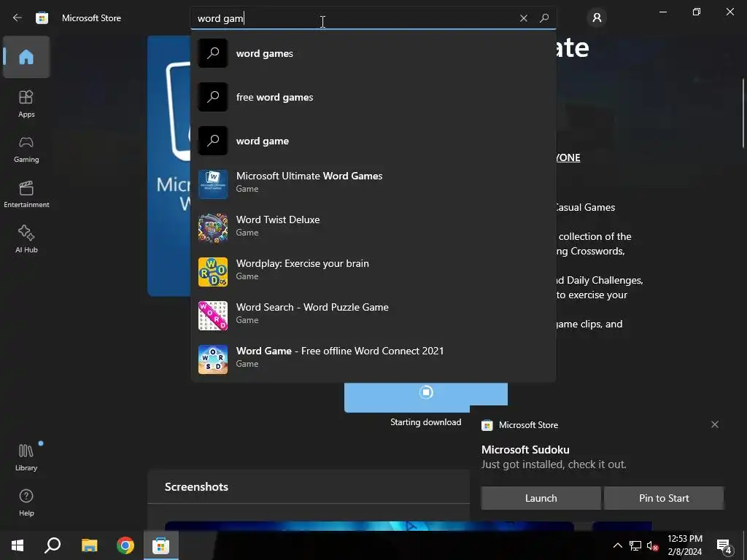
Task: Open Microsoft Ultimate Word Games result
Action: pos(373,184)
